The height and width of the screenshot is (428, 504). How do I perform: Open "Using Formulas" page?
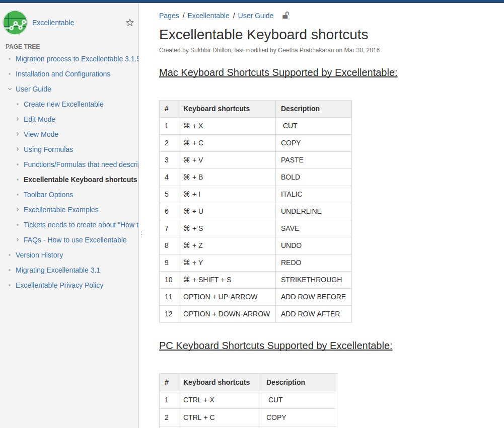pos(48,149)
